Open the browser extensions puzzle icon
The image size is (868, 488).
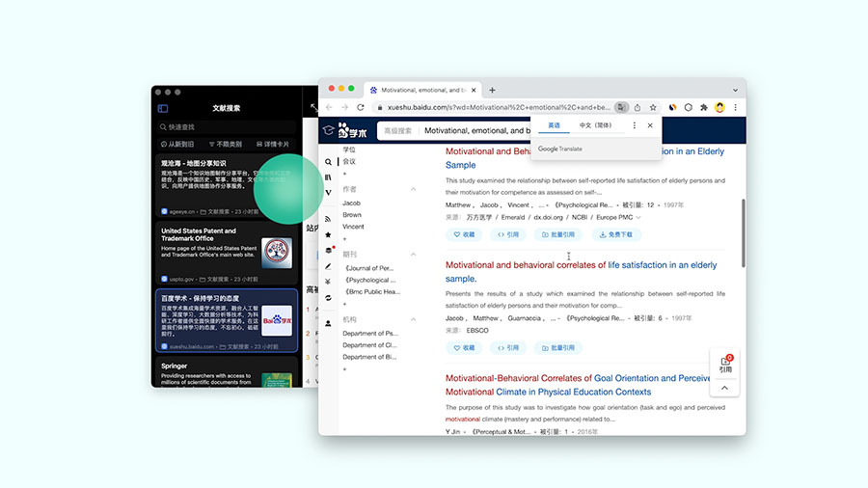pos(704,107)
